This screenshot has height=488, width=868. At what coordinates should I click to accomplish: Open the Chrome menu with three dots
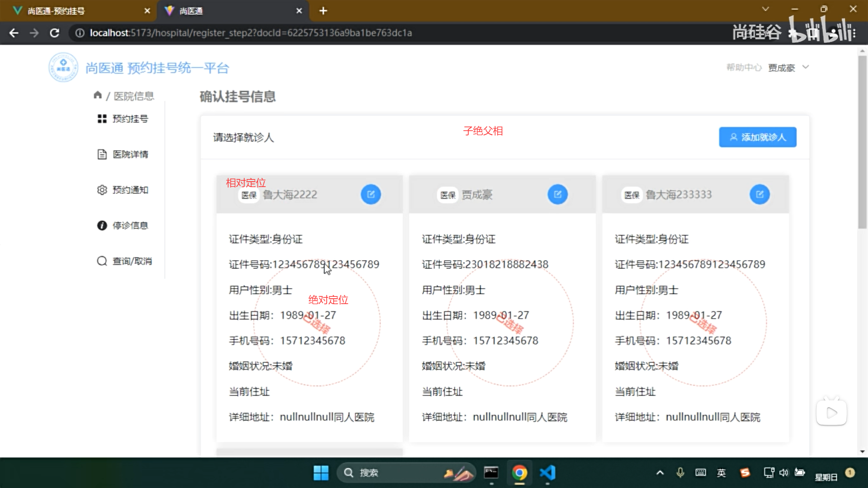point(854,33)
